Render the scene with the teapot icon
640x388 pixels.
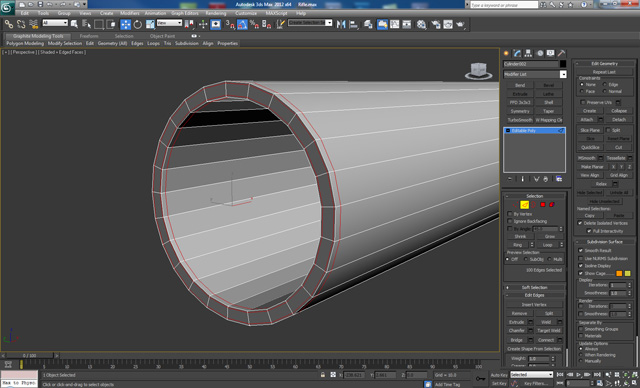click(x=460, y=24)
